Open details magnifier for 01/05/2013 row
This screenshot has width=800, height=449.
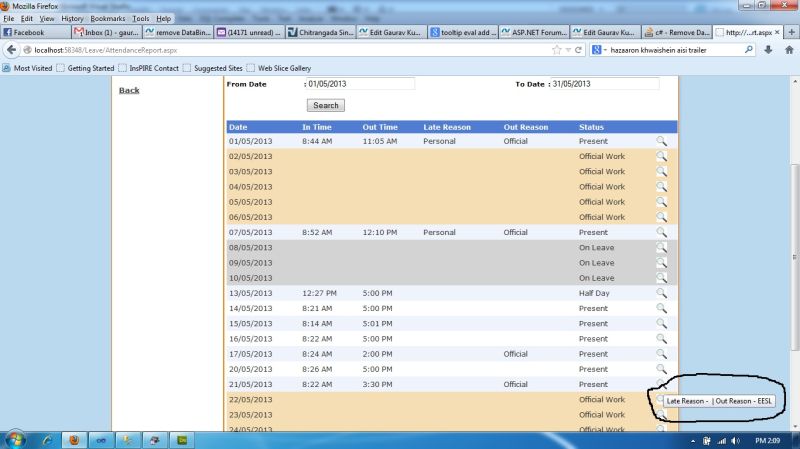click(x=661, y=141)
